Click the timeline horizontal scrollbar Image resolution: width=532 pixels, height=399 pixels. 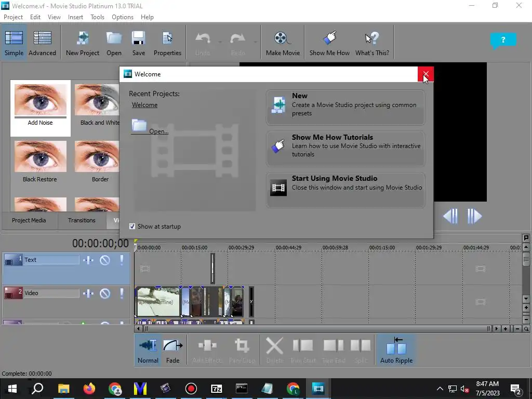316,329
